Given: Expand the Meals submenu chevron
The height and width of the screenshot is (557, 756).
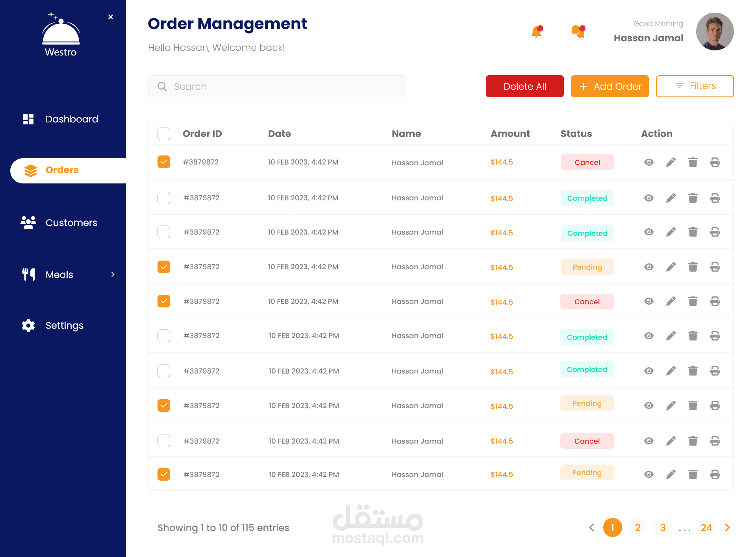Looking at the screenshot, I should [113, 274].
